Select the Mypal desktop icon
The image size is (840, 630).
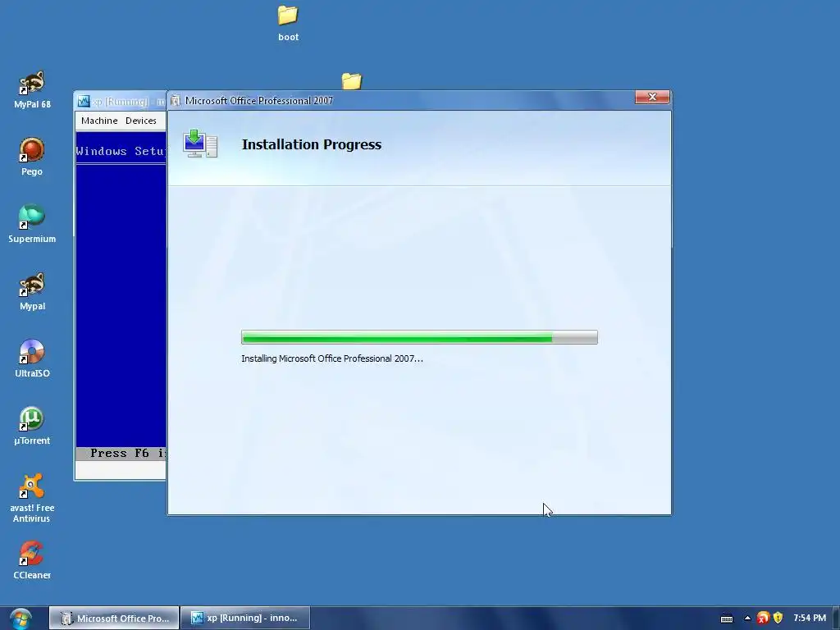[x=32, y=291]
